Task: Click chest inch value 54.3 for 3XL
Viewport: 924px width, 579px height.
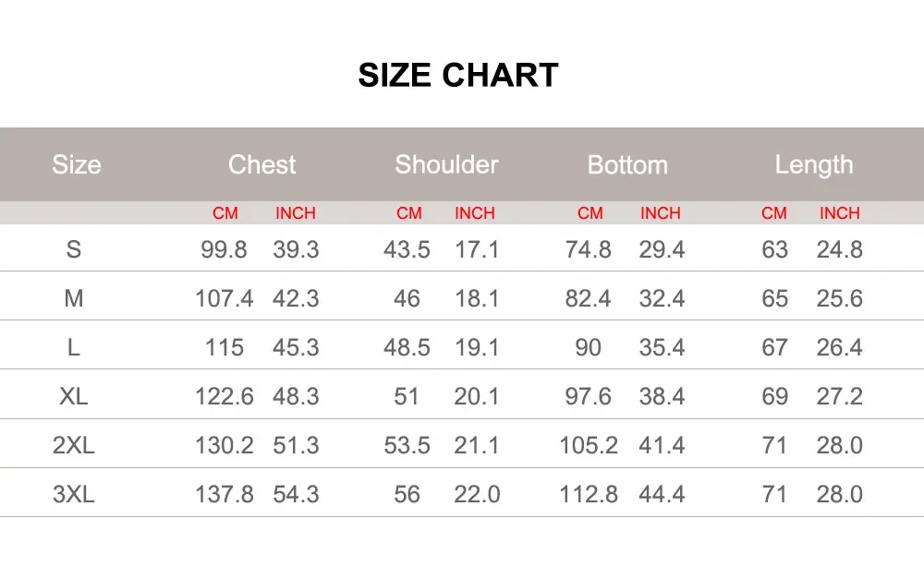Action: 296,494
